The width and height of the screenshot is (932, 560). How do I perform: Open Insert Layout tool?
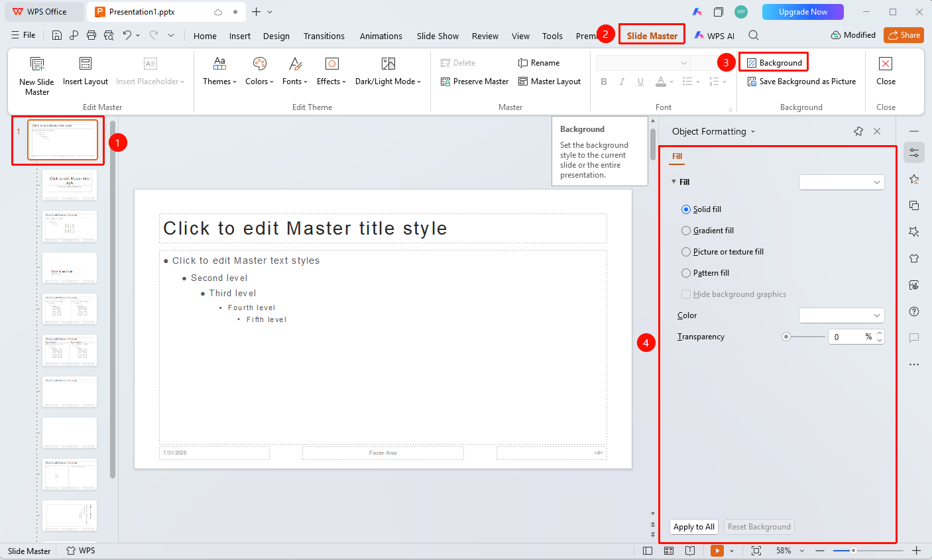click(x=86, y=72)
